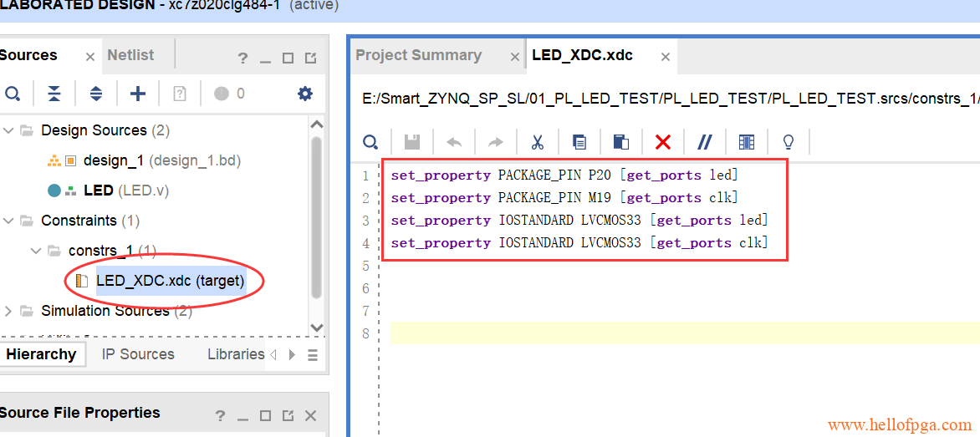Select LED_XDC.xdc target constraint file

170,281
